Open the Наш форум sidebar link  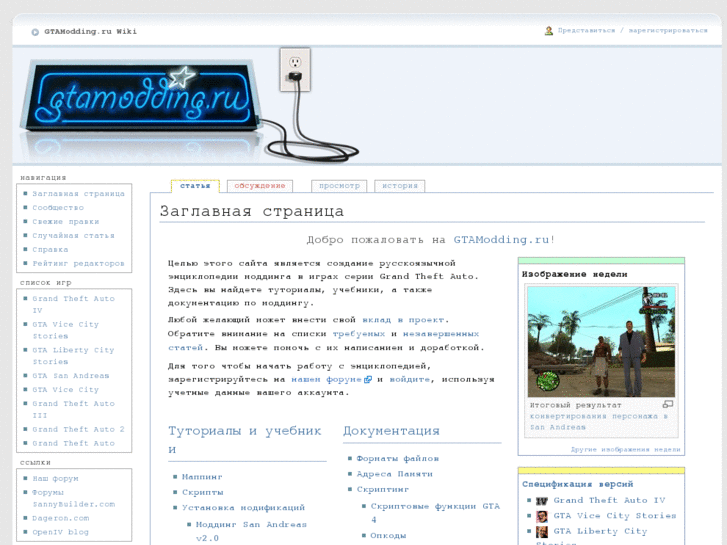point(55,479)
